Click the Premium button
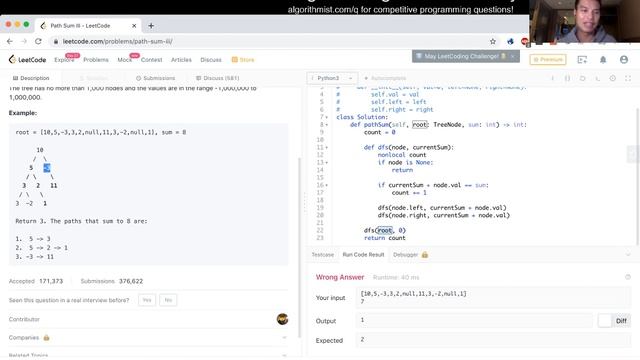The image size is (640, 360). pyautogui.click(x=548, y=60)
